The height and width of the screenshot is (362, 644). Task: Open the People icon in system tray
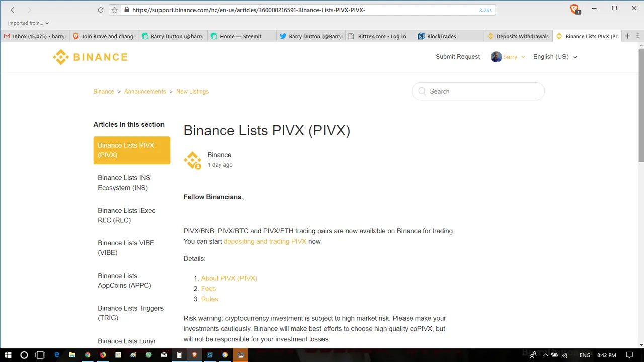(533, 355)
